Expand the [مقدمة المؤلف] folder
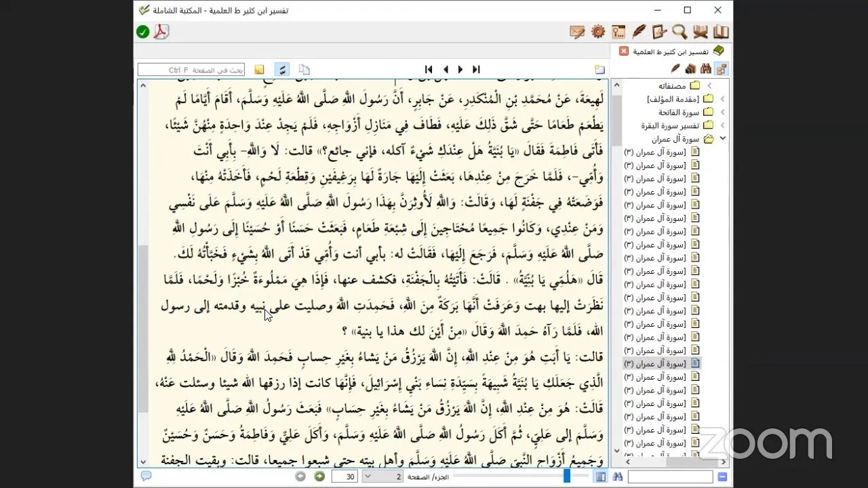Viewport: 868px width, 488px height. (x=723, y=99)
